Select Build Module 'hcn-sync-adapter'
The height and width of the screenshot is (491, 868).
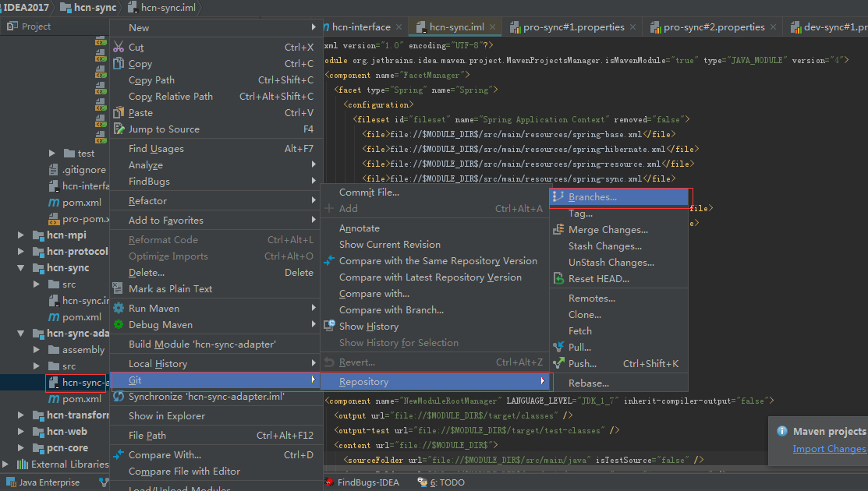(214, 344)
